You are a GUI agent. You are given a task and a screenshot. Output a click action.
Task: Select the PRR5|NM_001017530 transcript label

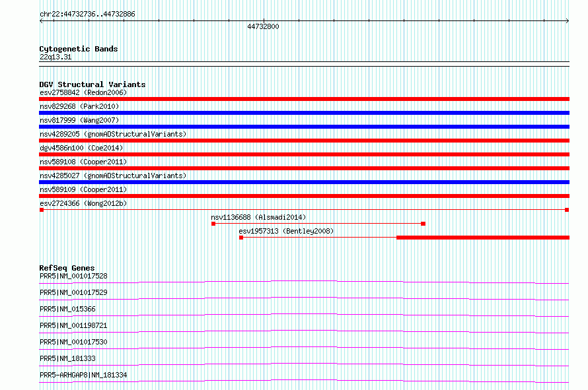pos(73,342)
